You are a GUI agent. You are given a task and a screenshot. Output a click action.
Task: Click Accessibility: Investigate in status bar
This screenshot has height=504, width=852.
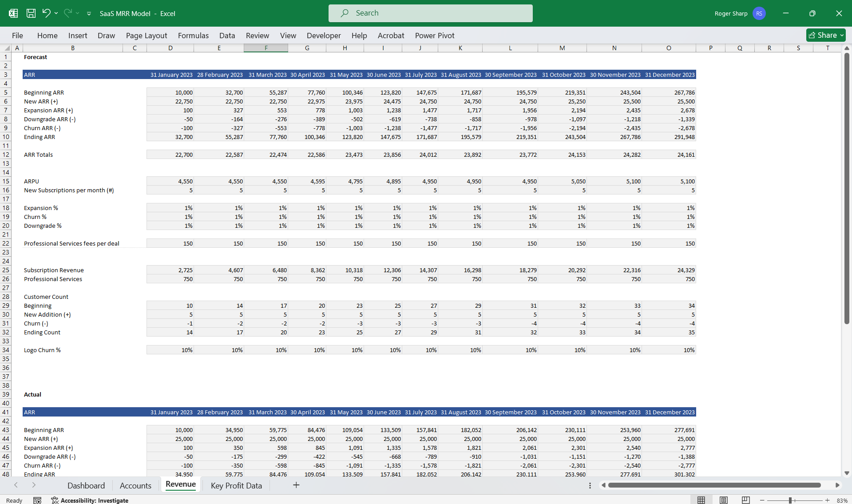click(90, 500)
